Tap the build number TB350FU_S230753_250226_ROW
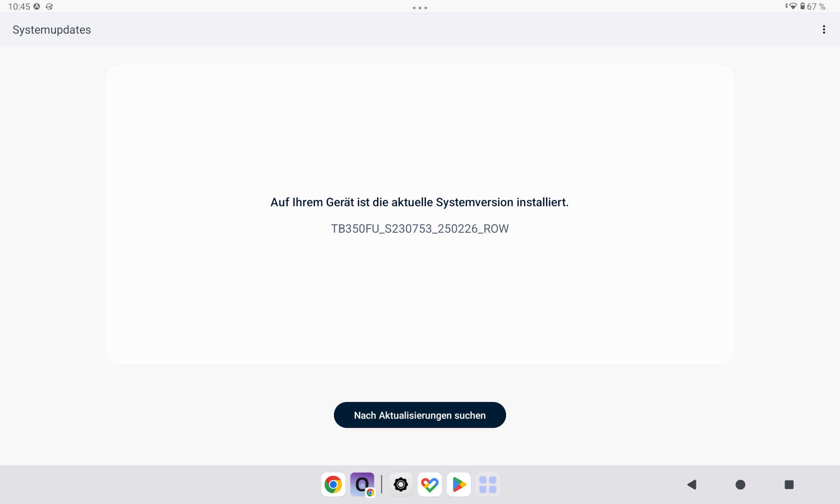 (420, 229)
